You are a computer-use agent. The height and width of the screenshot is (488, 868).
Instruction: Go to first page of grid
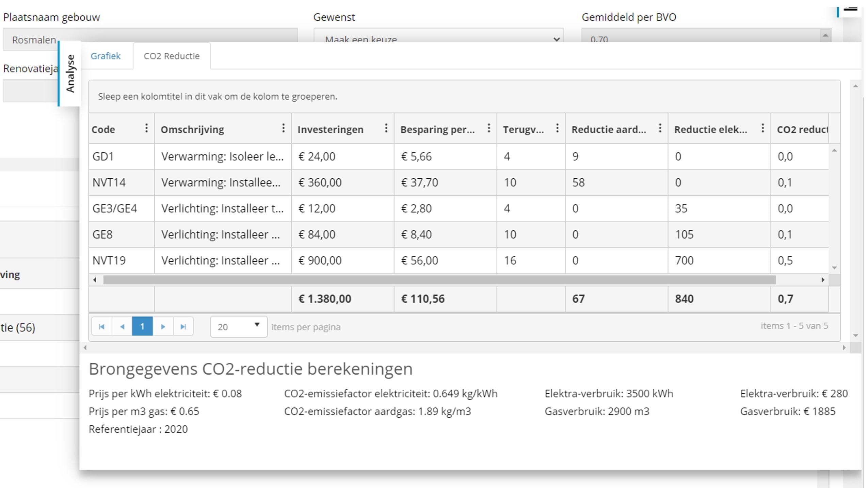click(101, 327)
